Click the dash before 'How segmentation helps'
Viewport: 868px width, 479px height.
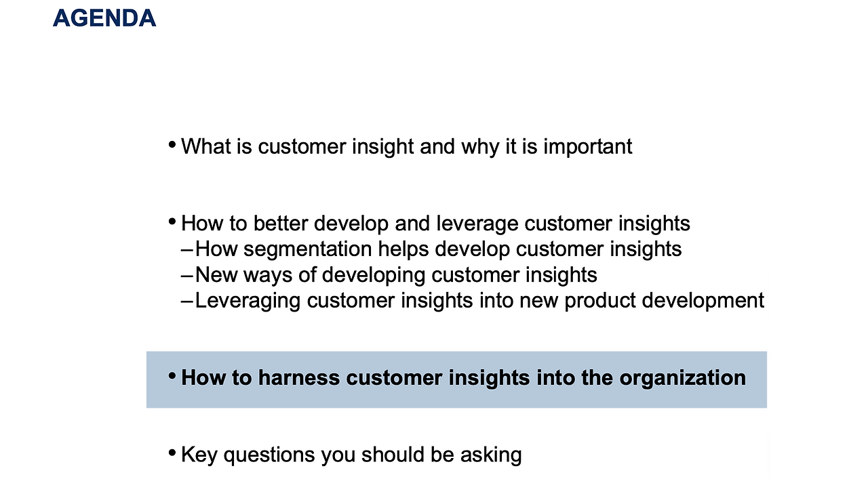pos(187,250)
